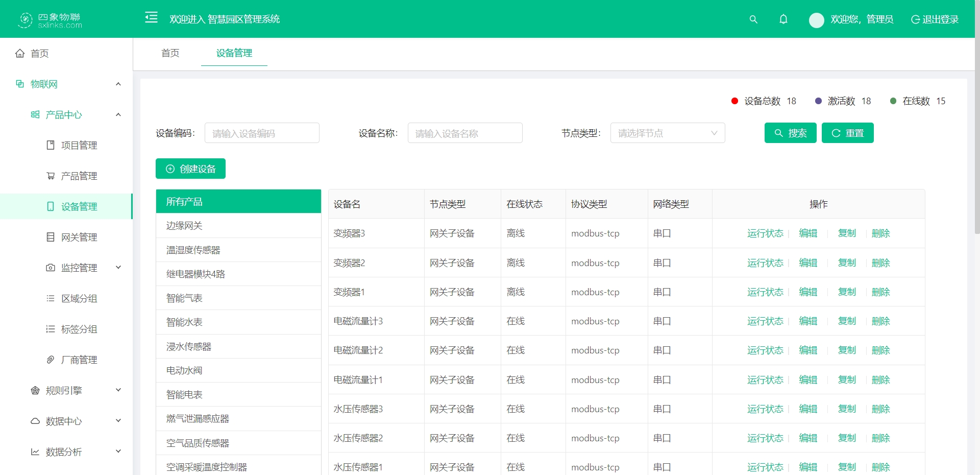Click the search magnifier icon in header
The image size is (980, 475).
click(x=753, y=19)
